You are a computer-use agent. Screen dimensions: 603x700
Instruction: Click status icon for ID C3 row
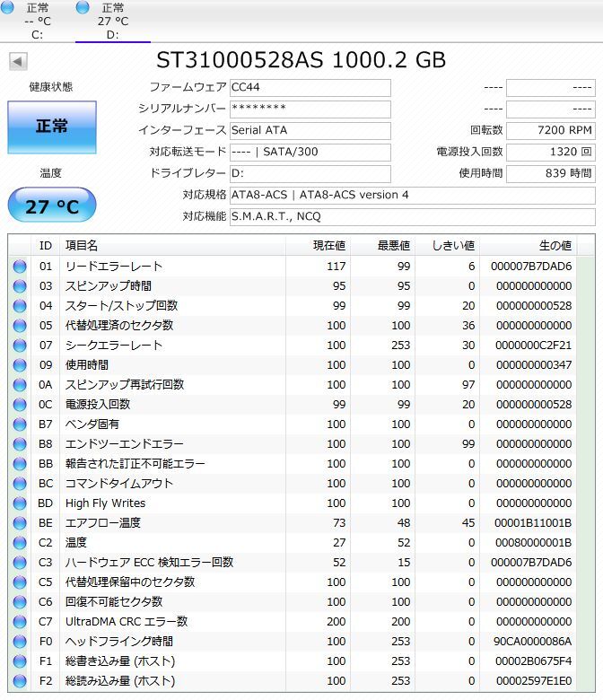(20, 563)
